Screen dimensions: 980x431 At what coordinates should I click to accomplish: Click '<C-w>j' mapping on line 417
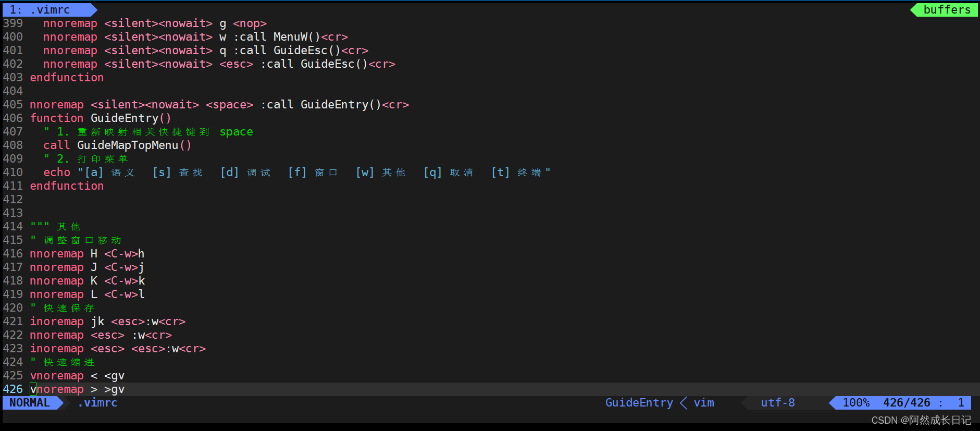point(125,267)
